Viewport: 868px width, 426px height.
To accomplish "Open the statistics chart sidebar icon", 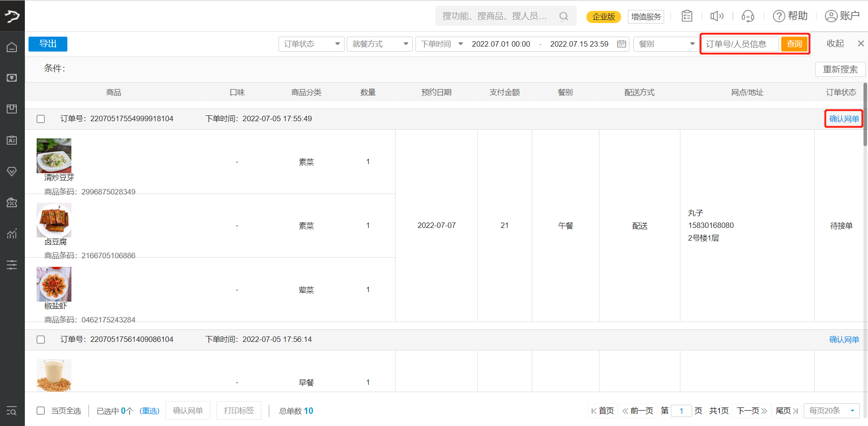I will click(x=12, y=234).
